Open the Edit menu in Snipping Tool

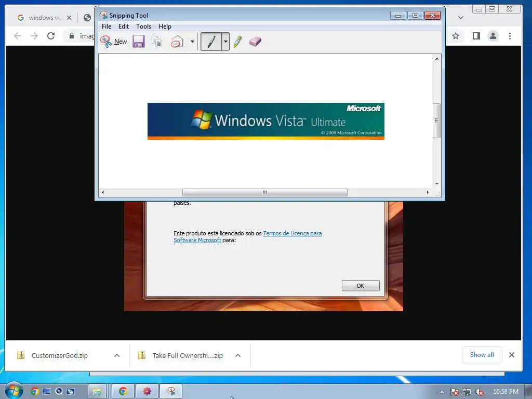click(x=124, y=26)
